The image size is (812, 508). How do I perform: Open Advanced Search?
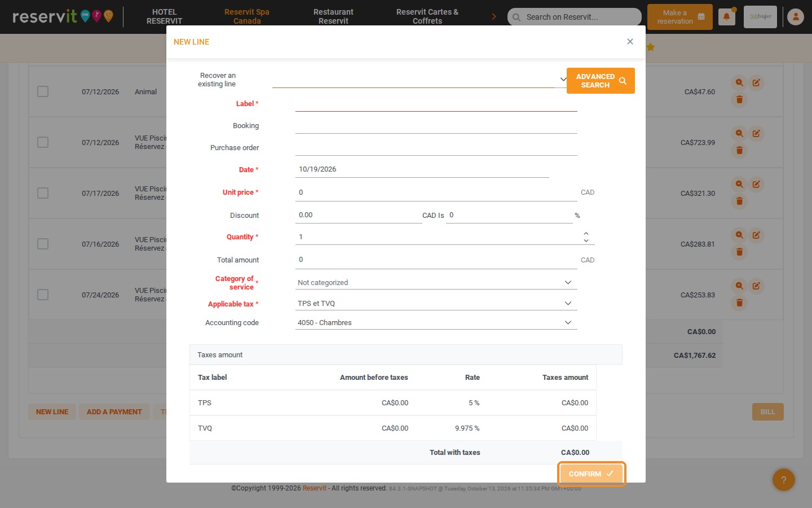click(x=601, y=81)
